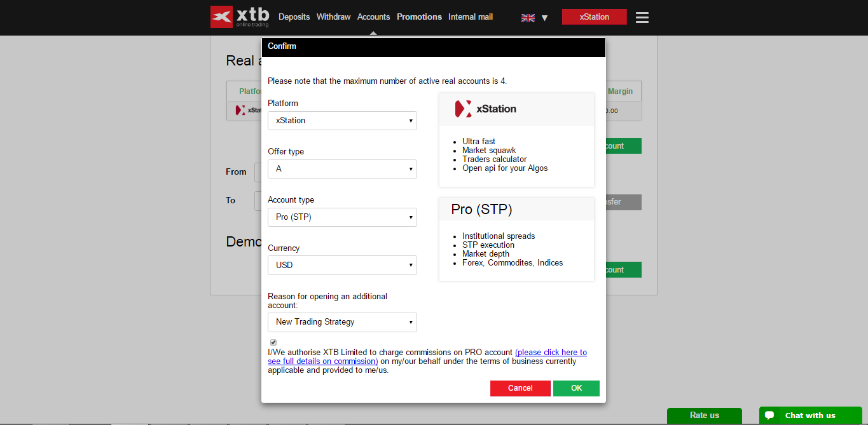
Task: Click 'Traders calculator' text
Action: [495, 159]
